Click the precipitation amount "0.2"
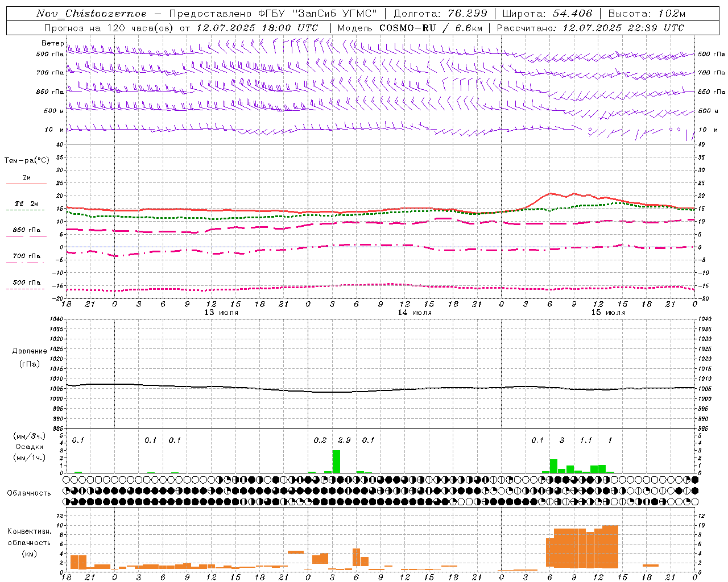Screen dimensions: 728x582 tap(320, 440)
